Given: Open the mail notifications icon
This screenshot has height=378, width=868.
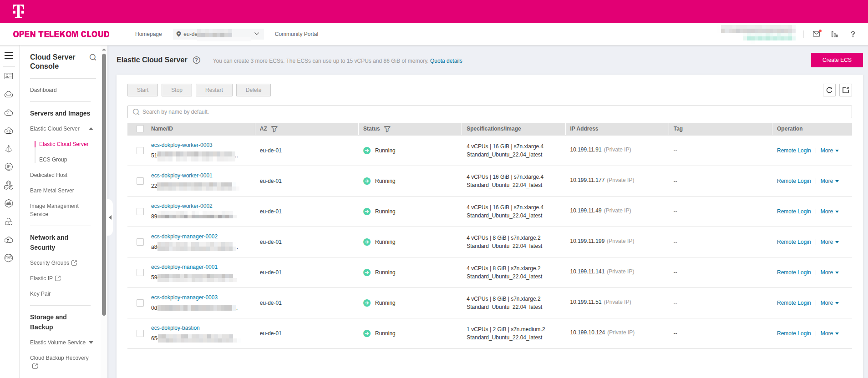Looking at the screenshot, I should 817,34.
